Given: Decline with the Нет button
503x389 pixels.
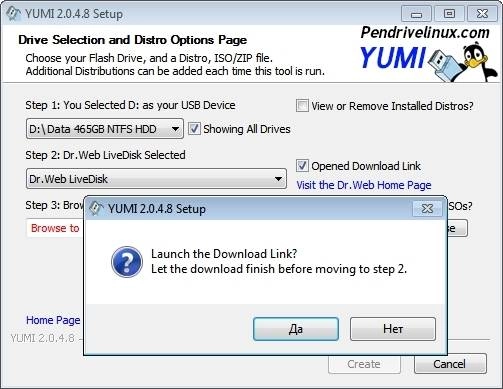Looking at the screenshot, I should tap(393, 329).
